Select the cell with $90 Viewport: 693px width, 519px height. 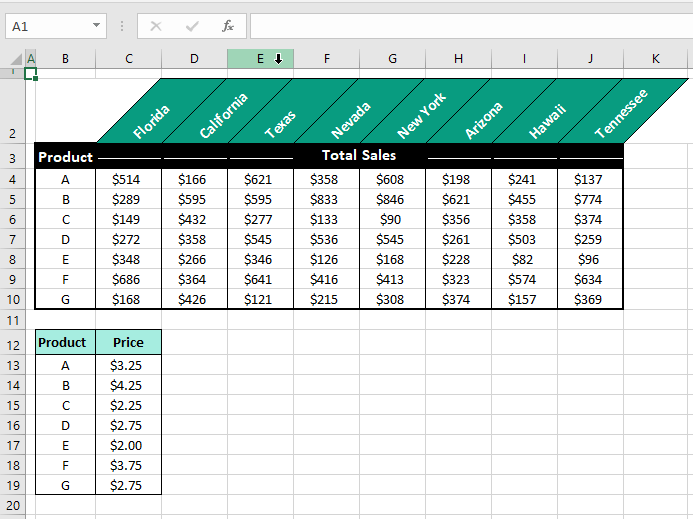[392, 219]
